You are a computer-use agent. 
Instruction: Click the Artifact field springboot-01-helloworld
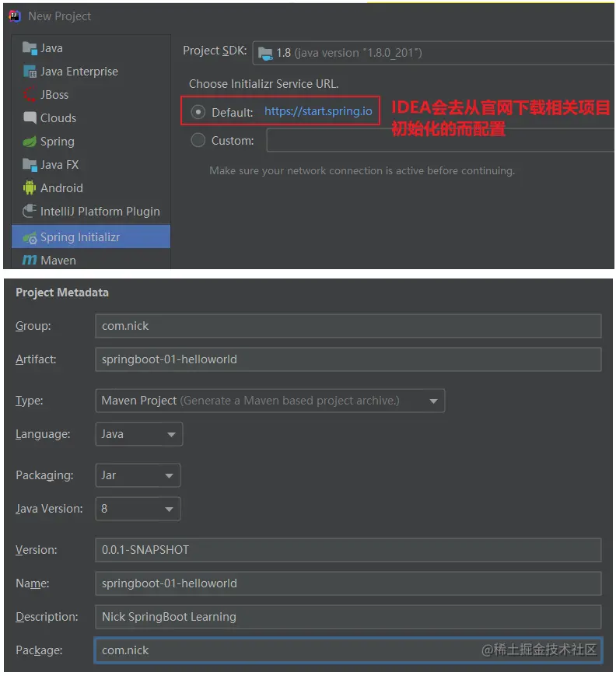click(348, 359)
